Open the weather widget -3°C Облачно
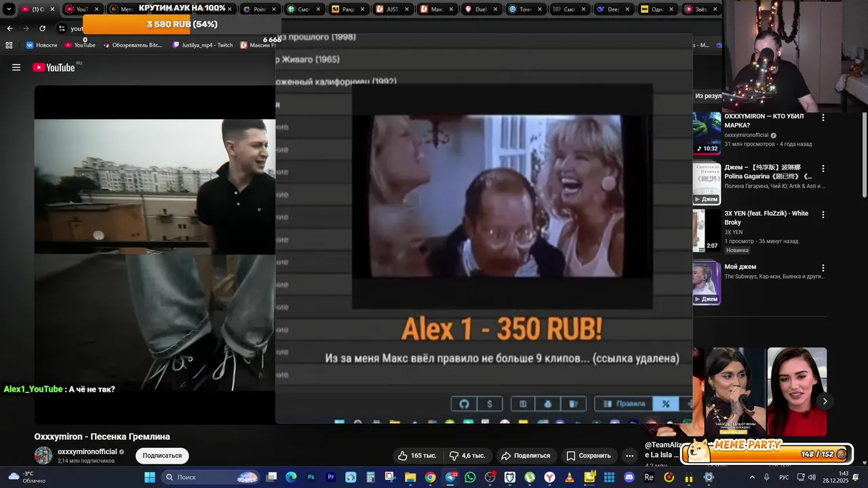The image size is (868, 488). [26, 477]
